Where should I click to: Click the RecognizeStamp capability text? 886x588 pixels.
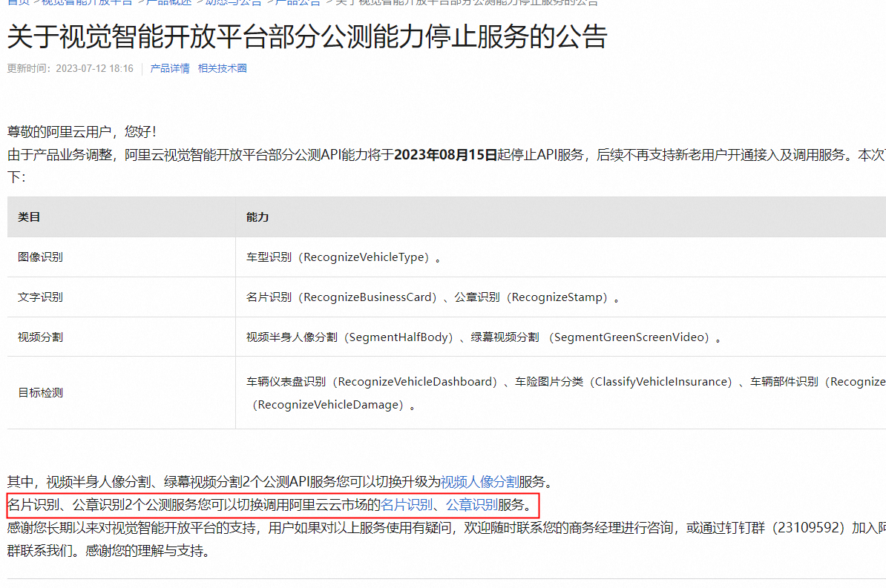click(557, 297)
